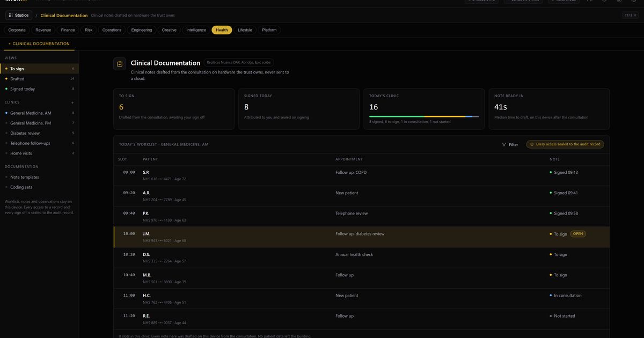Add a clinic with the plus icon
Viewport: 644px width, 338px height.
tap(72, 102)
